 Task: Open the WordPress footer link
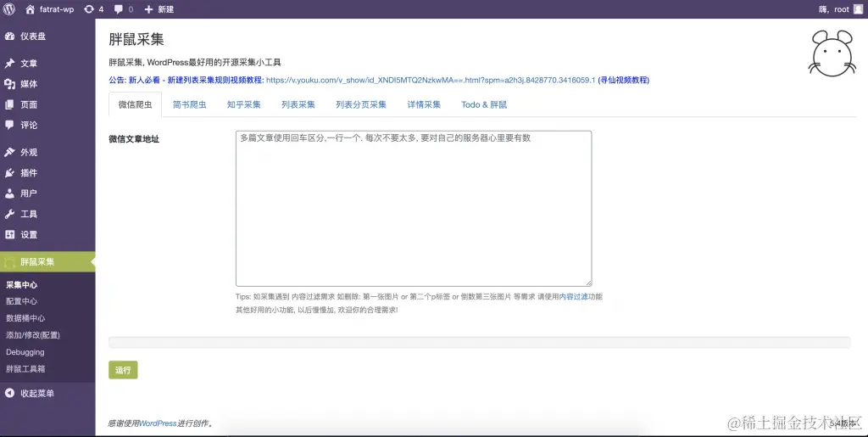pos(157,423)
